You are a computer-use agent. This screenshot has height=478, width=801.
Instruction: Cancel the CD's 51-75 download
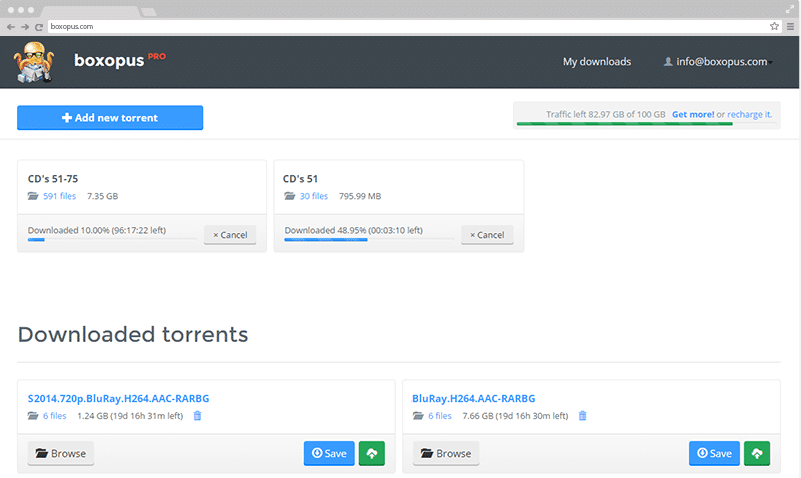tap(230, 235)
